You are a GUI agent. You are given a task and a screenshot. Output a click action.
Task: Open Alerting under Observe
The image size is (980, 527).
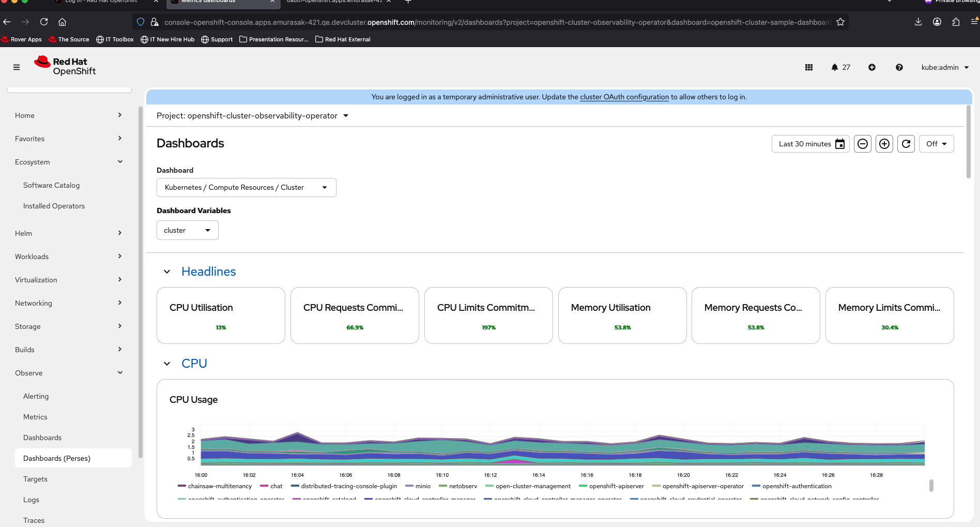click(x=36, y=396)
